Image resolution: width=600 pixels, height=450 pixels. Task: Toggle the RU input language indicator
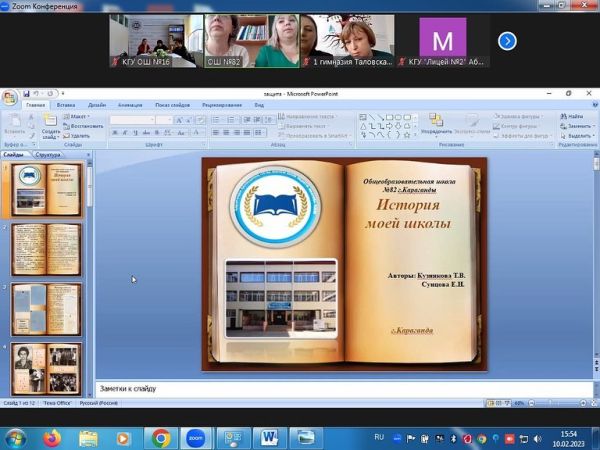tap(379, 437)
